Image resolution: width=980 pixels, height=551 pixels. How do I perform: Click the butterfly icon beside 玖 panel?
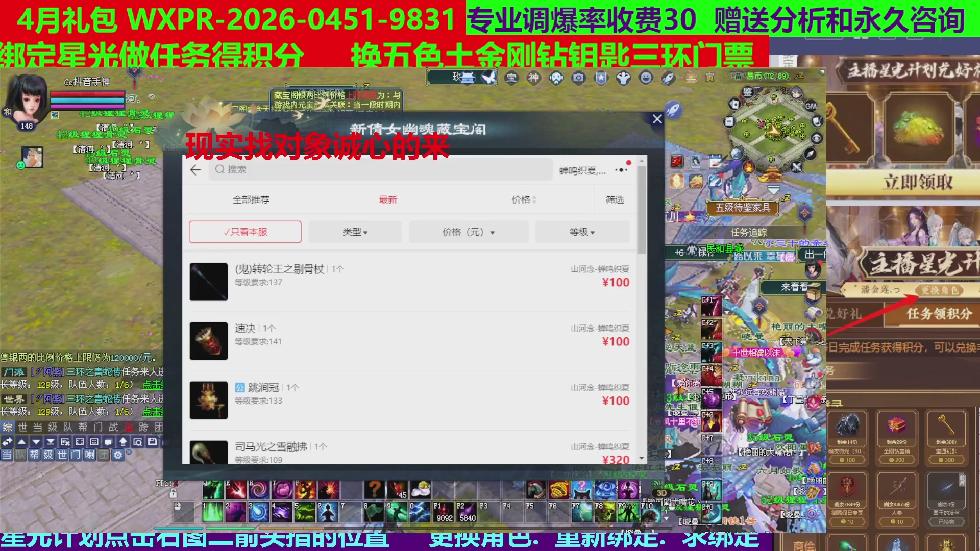tap(488, 77)
